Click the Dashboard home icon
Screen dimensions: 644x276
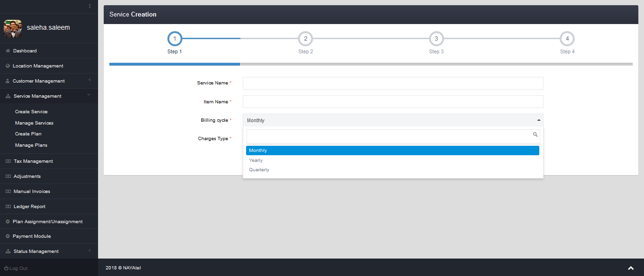pyautogui.click(x=8, y=50)
